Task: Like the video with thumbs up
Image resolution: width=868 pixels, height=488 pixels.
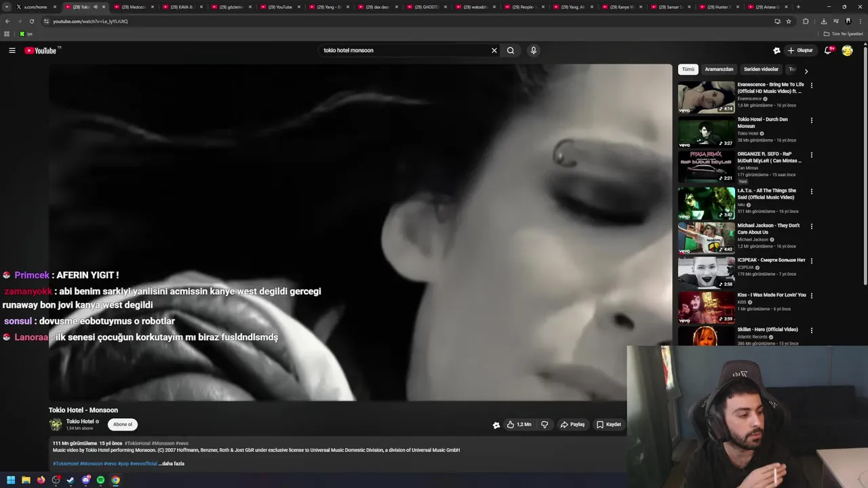Action: (519, 424)
